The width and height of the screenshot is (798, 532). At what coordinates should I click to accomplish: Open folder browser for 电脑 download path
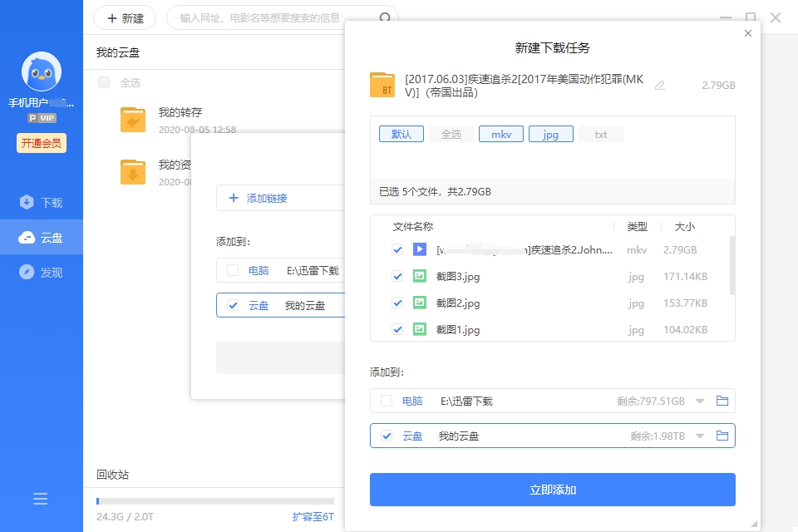(x=722, y=401)
